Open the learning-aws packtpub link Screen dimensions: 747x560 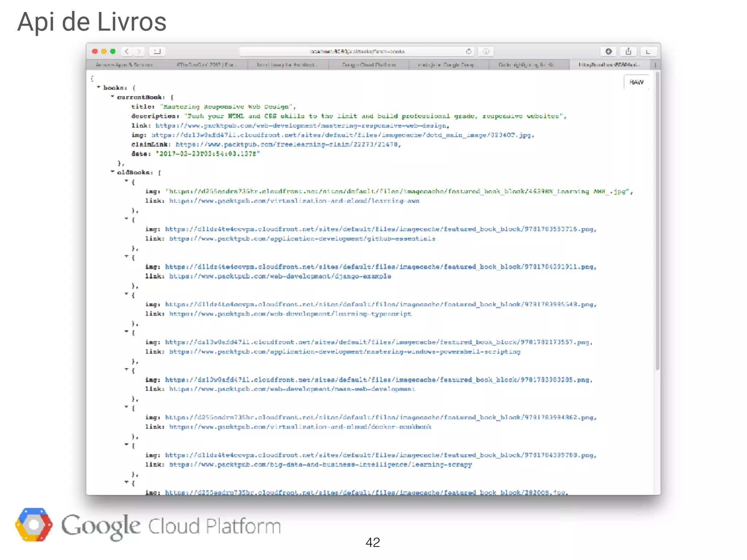pyautogui.click(x=294, y=201)
